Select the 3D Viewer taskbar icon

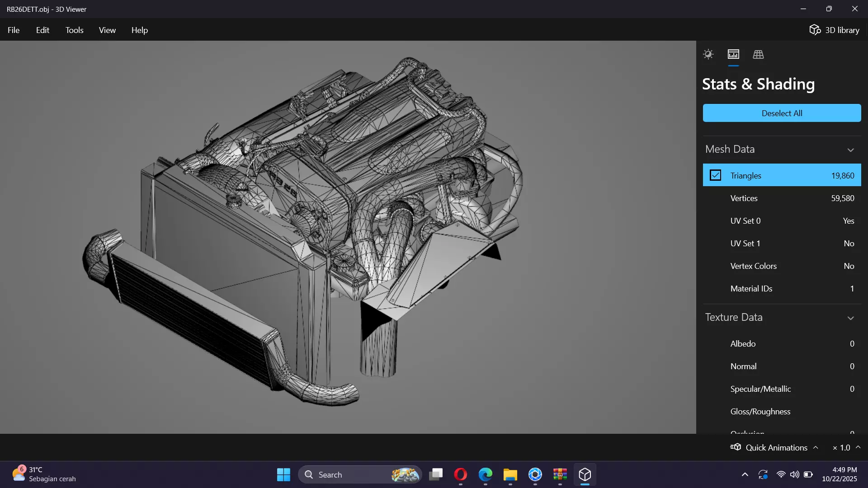pos(585,474)
